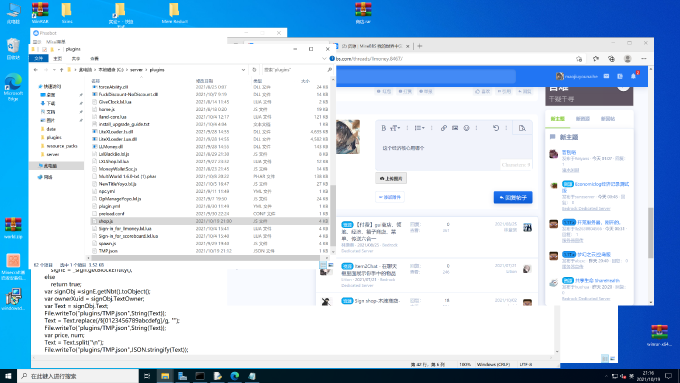680x383 pixels.
Task: Click the server breadcrumb in the address path
Action: coord(136,69)
